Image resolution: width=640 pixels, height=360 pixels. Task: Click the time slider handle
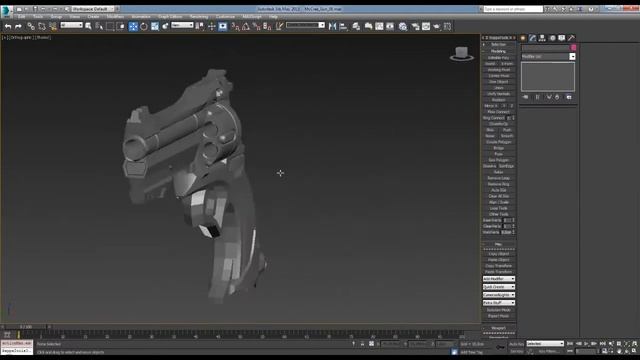click(x=26, y=327)
